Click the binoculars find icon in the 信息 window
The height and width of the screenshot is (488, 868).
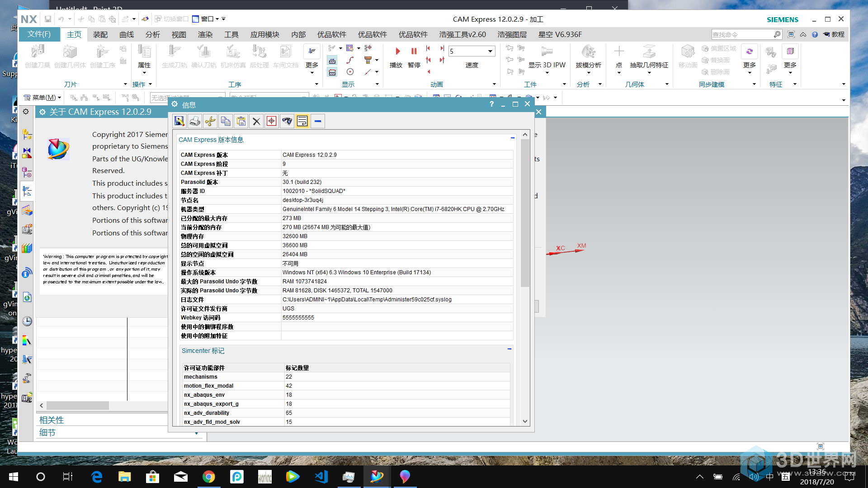click(x=287, y=121)
